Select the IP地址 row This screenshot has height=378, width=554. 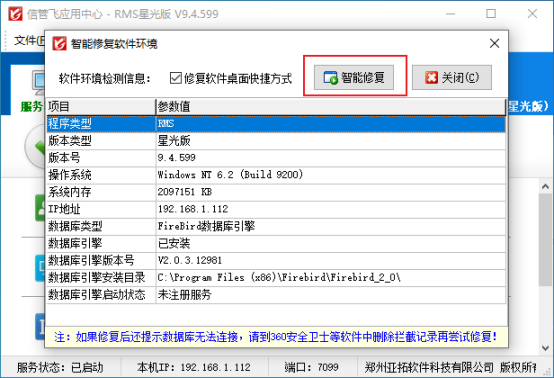(276, 209)
